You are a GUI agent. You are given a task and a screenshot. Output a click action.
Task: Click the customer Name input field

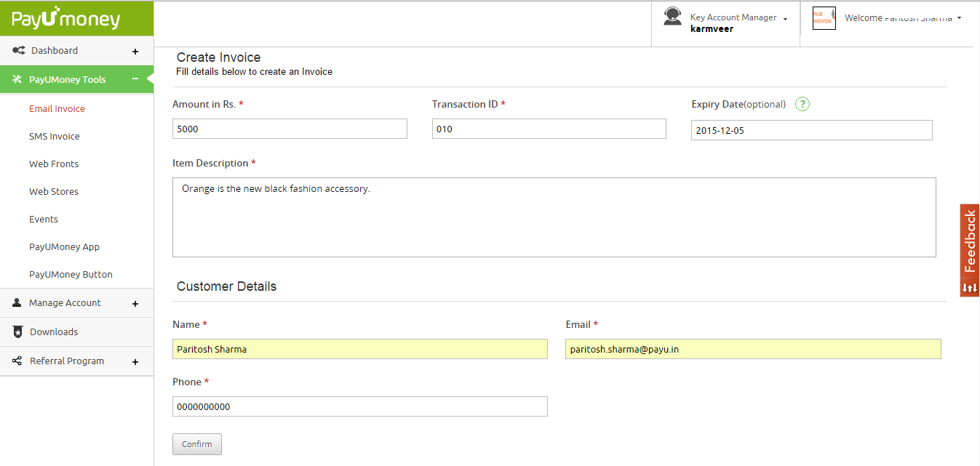pyautogui.click(x=360, y=349)
